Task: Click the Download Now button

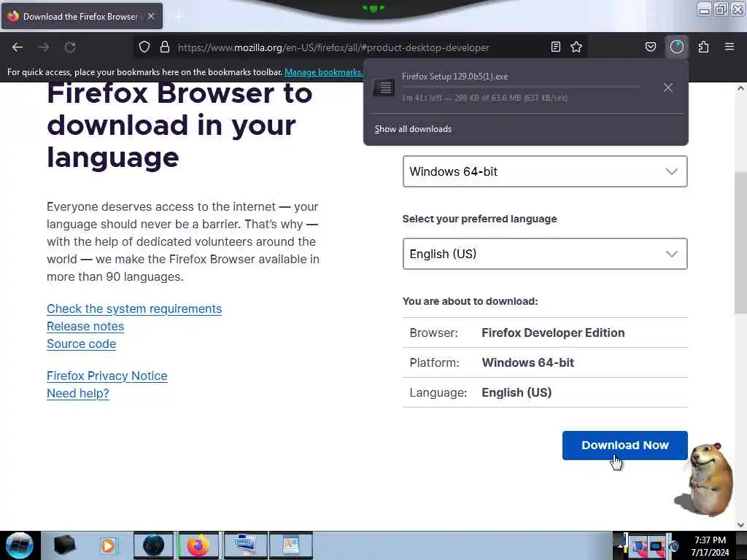Action: (x=625, y=446)
